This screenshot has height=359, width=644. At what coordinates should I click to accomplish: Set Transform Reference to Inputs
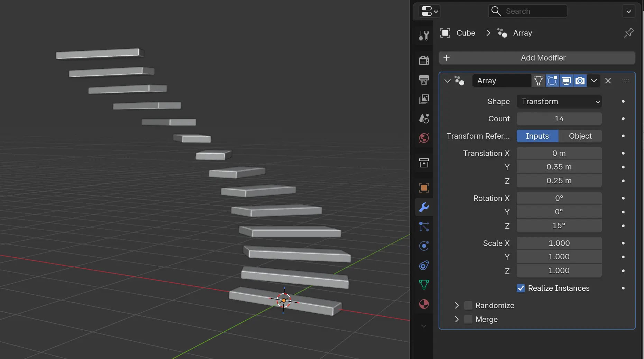click(x=537, y=136)
